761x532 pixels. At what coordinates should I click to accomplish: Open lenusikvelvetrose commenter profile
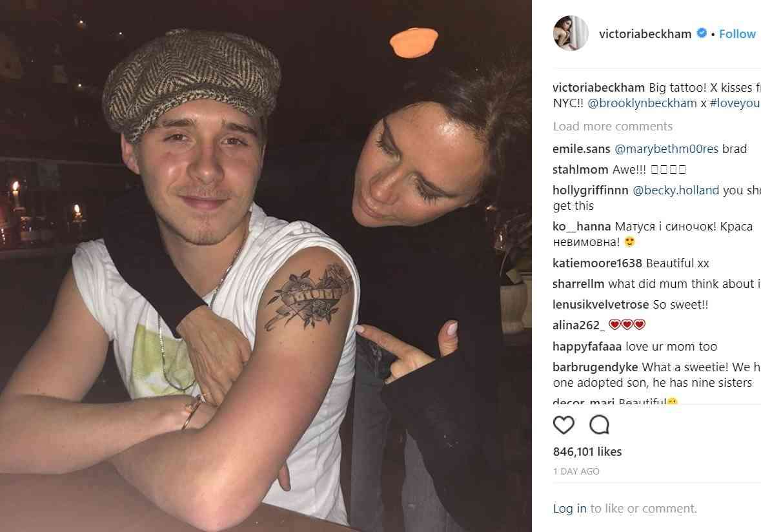click(x=601, y=304)
